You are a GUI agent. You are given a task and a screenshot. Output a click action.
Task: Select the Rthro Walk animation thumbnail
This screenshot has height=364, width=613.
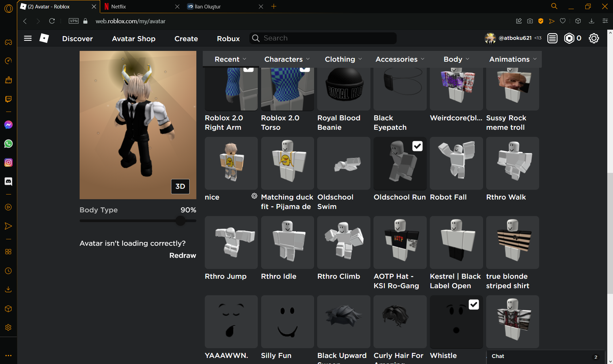point(512,163)
